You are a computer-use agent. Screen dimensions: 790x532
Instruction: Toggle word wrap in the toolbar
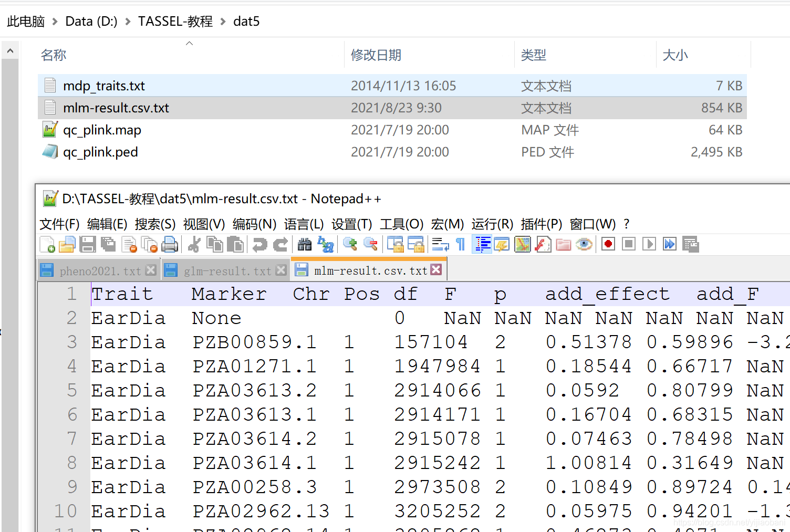click(440, 244)
